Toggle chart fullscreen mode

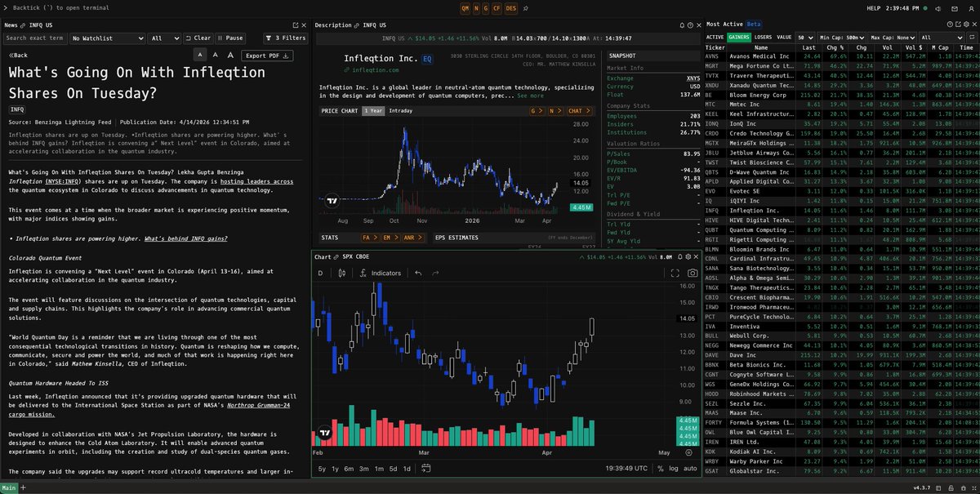[x=675, y=273]
